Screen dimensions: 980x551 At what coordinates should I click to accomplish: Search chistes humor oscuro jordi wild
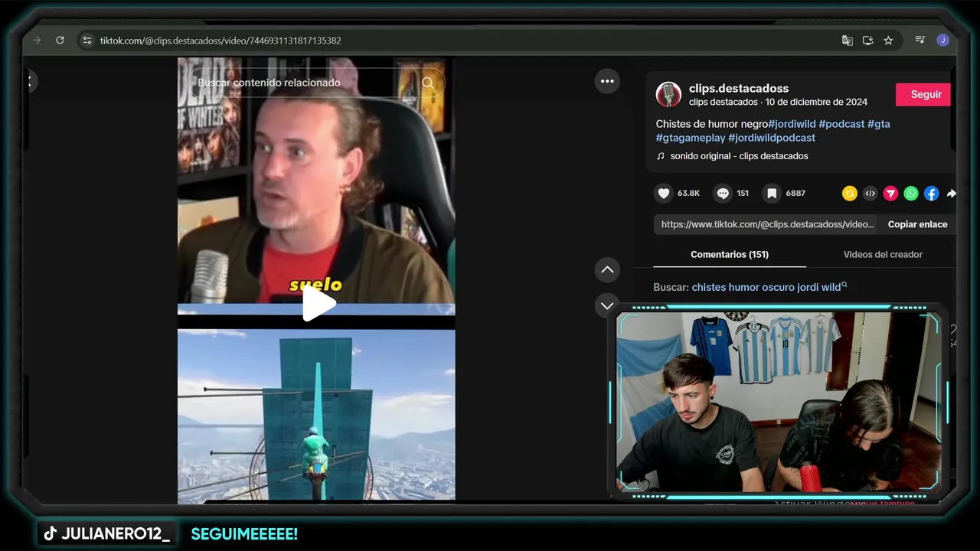coord(769,287)
